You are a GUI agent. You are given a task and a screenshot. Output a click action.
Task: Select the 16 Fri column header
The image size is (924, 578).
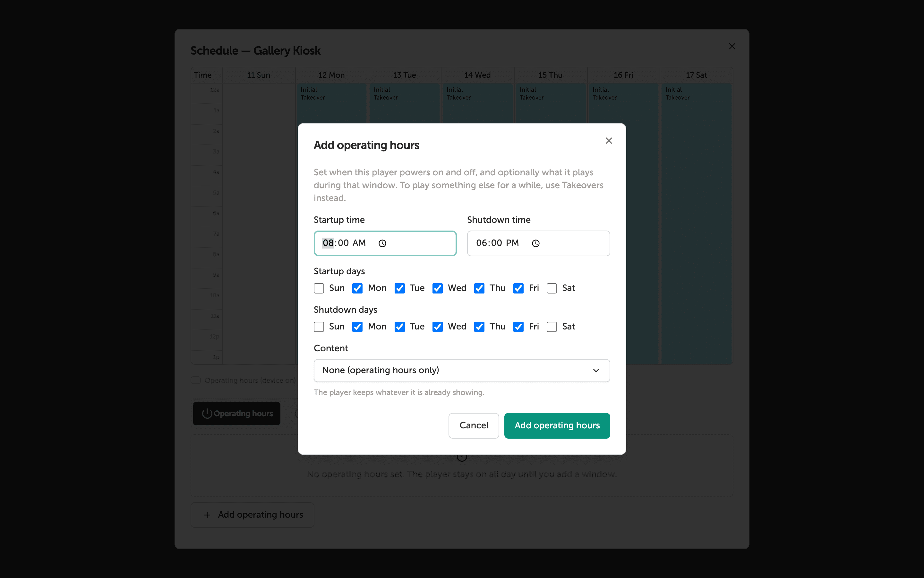623,75
